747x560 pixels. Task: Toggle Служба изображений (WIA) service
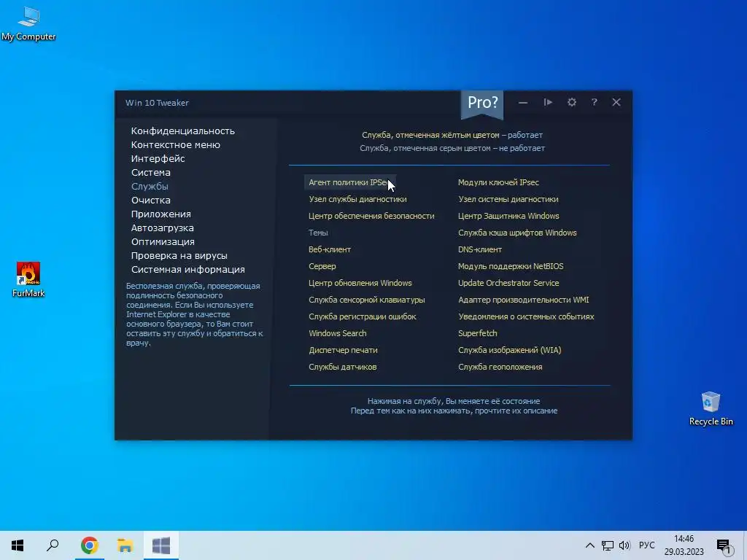tap(510, 350)
